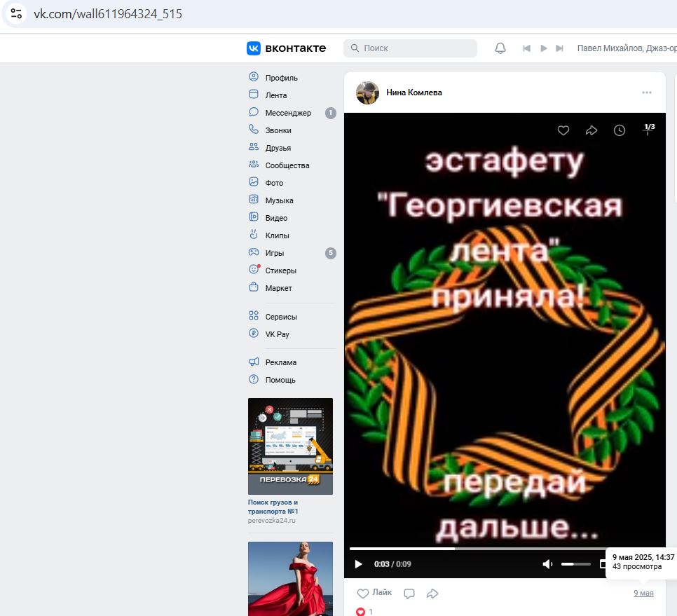The width and height of the screenshot is (677, 616).
Task: Add video to watch later clock icon
Action: click(x=619, y=130)
